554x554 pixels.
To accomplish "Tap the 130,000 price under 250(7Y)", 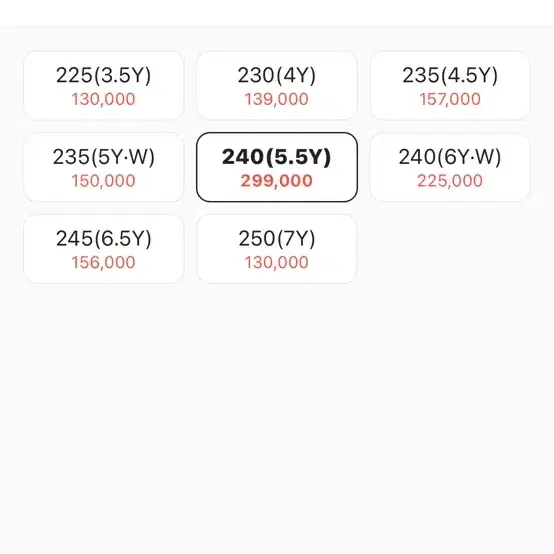I will [x=277, y=263].
